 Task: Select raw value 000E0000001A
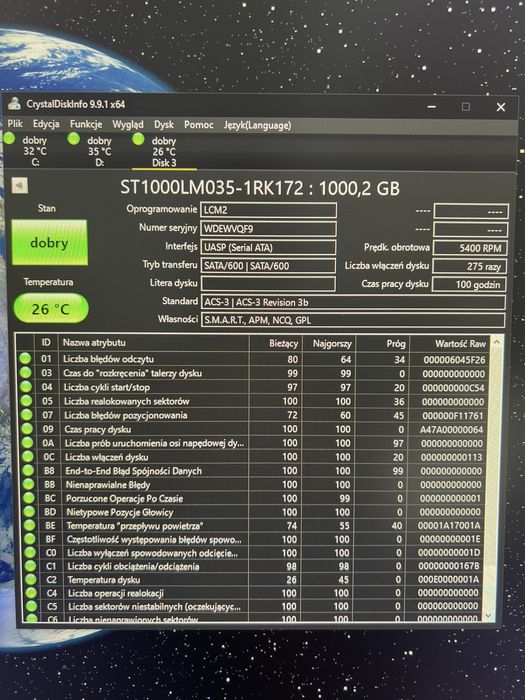click(x=448, y=579)
